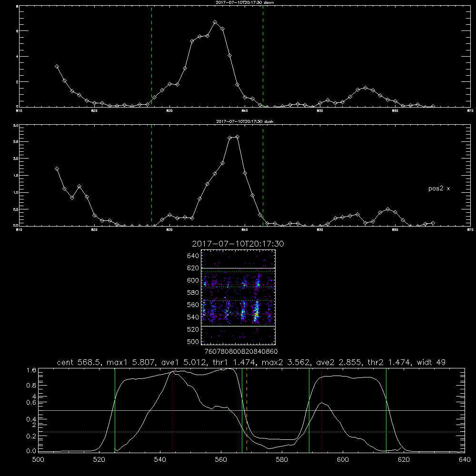Click the lower solid white line across the image
The image size is (476, 476).
238,326
